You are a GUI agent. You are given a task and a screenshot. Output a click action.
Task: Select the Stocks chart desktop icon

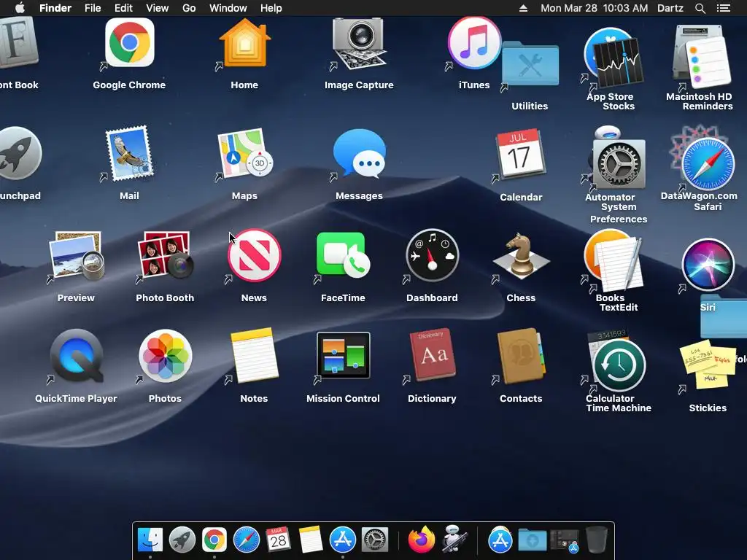coord(620,63)
